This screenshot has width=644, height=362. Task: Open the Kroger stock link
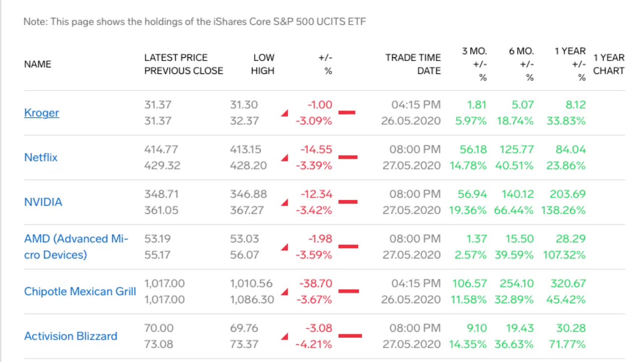[42, 113]
